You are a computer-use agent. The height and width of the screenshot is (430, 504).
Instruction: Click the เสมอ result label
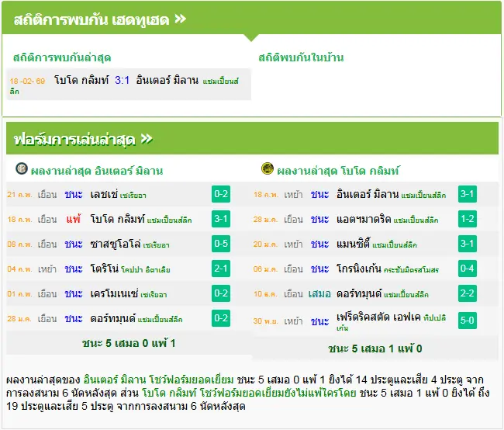pos(319,293)
